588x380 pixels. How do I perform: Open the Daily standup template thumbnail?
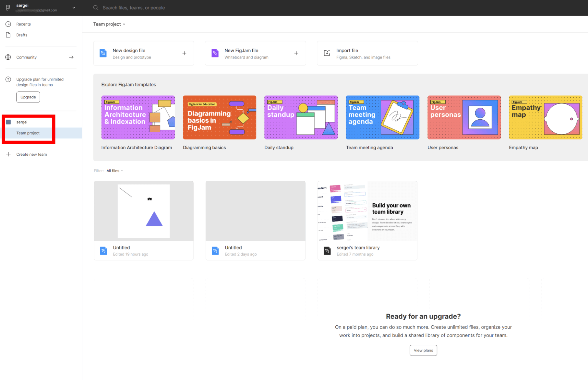click(x=301, y=117)
